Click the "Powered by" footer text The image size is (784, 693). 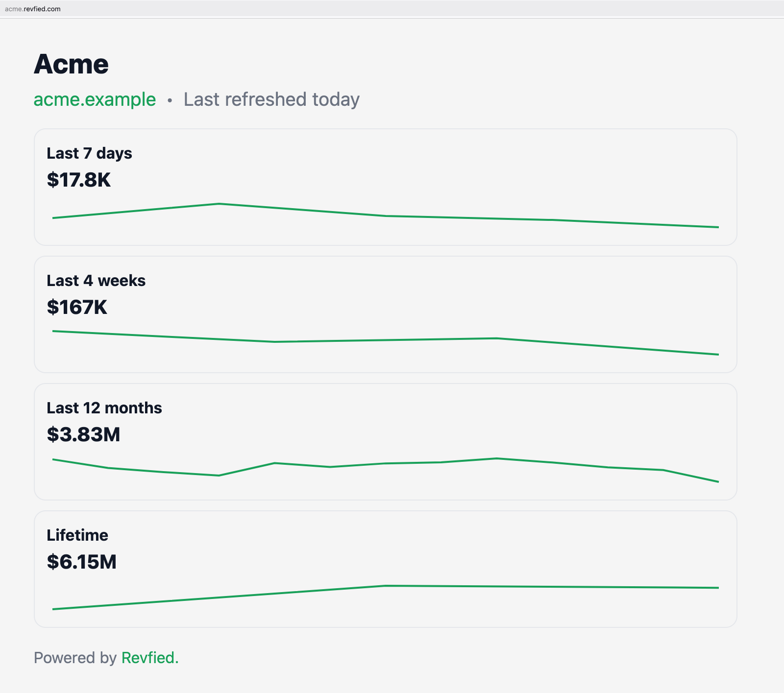click(75, 657)
